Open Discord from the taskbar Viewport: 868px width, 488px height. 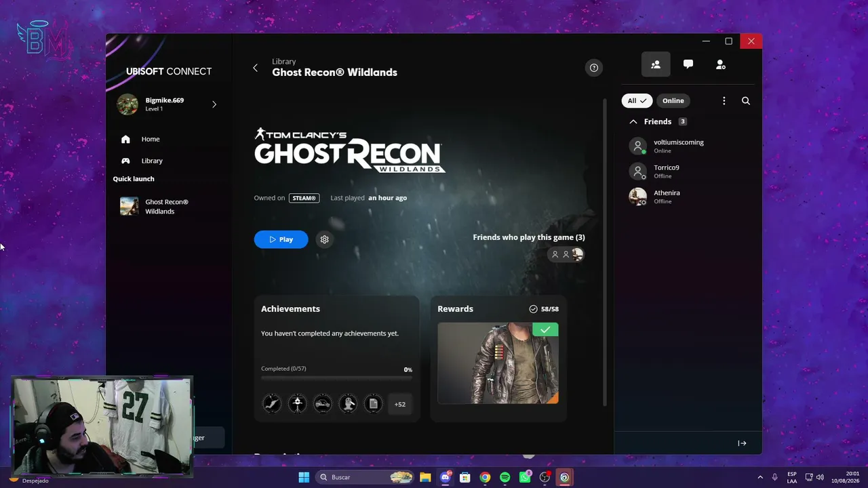point(445,477)
